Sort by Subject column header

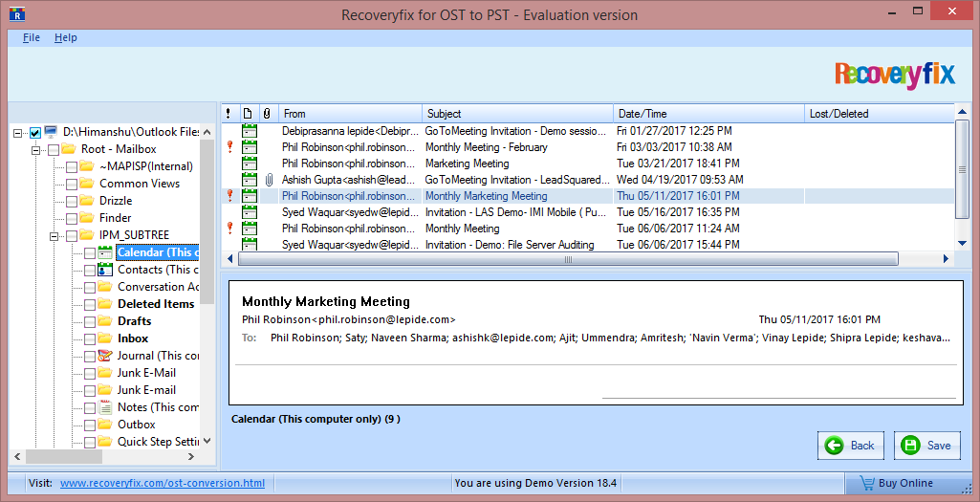(518, 114)
